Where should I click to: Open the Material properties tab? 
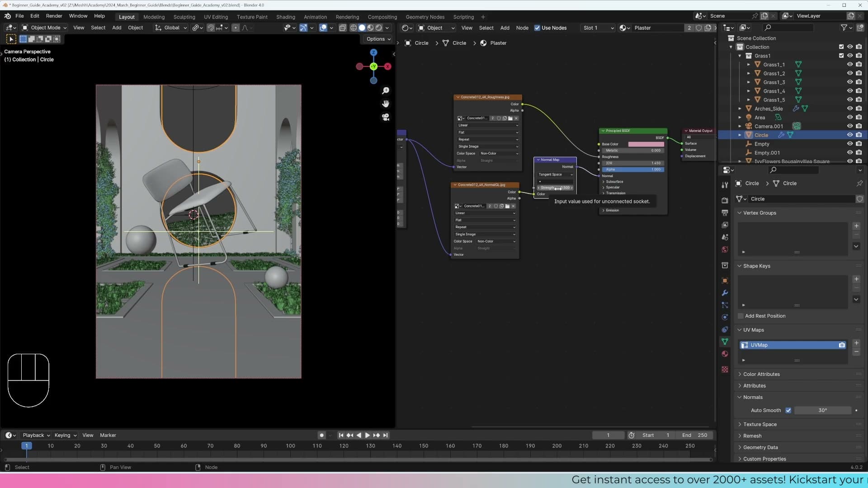[725, 354]
